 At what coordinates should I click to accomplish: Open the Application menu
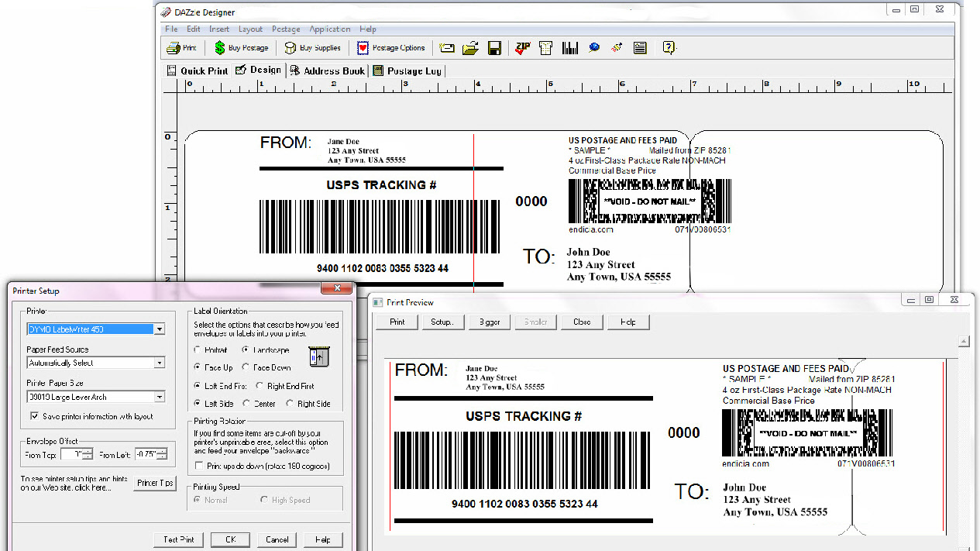coord(330,29)
